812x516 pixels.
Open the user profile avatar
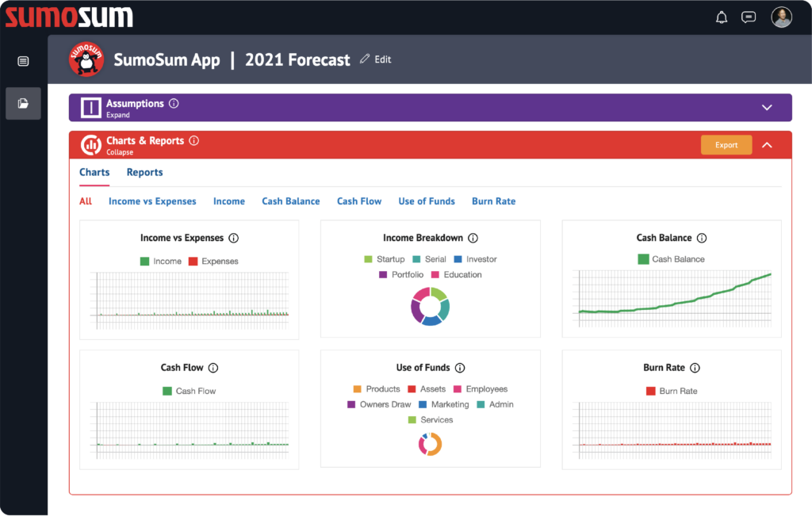tap(781, 17)
